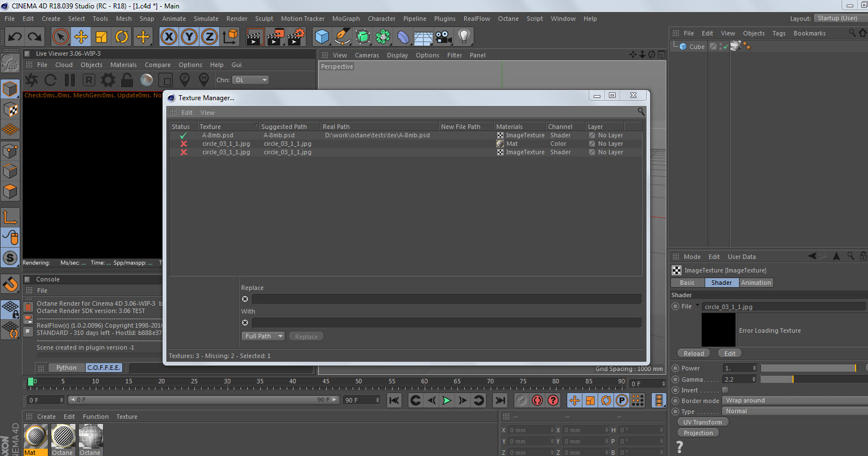This screenshot has height=456, width=868.
Task: Click the coordinate system icon
Action: [x=230, y=37]
